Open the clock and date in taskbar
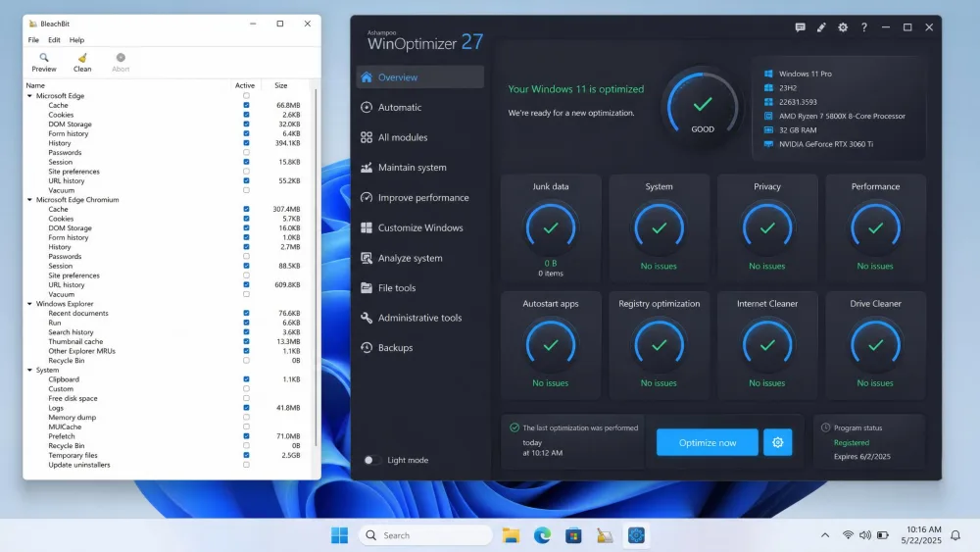This screenshot has height=552, width=980. [921, 535]
